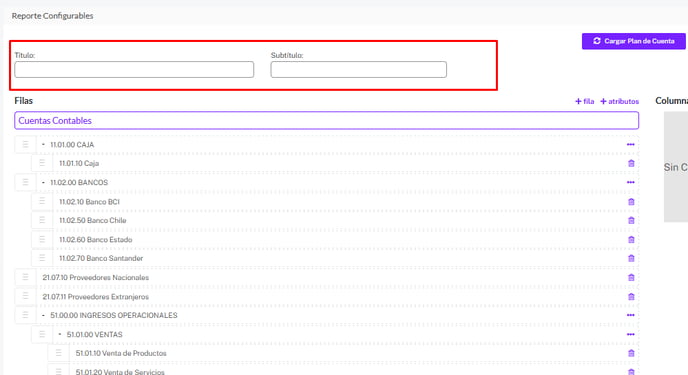Select the 11.02.60 Banco Estado account text
Image resolution: width=688 pixels, height=375 pixels.
(96, 240)
